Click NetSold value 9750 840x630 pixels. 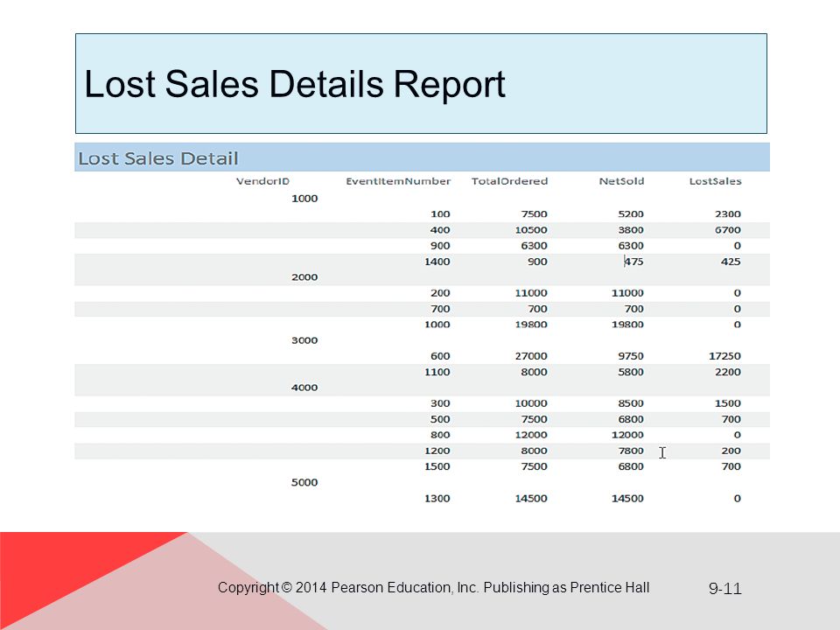click(631, 356)
